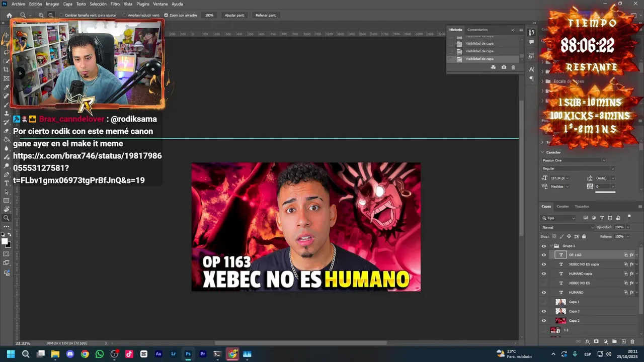Take a new snapshot camera icon in History

click(504, 67)
